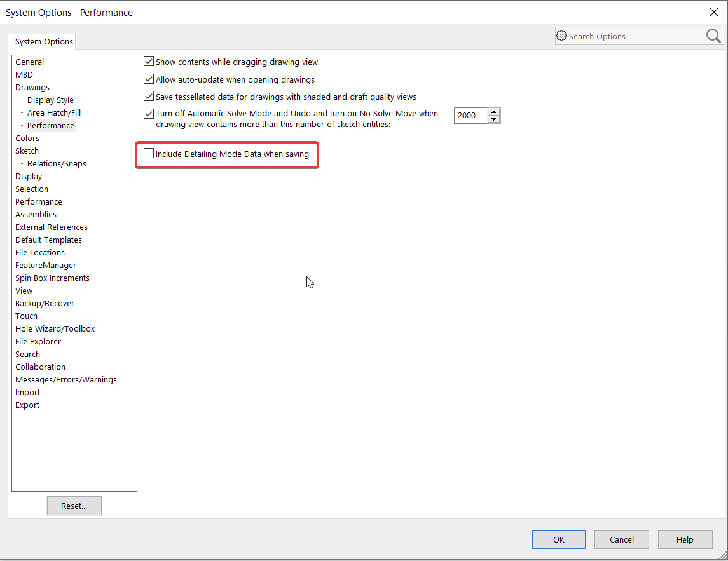Select Drawings in the options list
The width and height of the screenshot is (728, 561).
32,87
